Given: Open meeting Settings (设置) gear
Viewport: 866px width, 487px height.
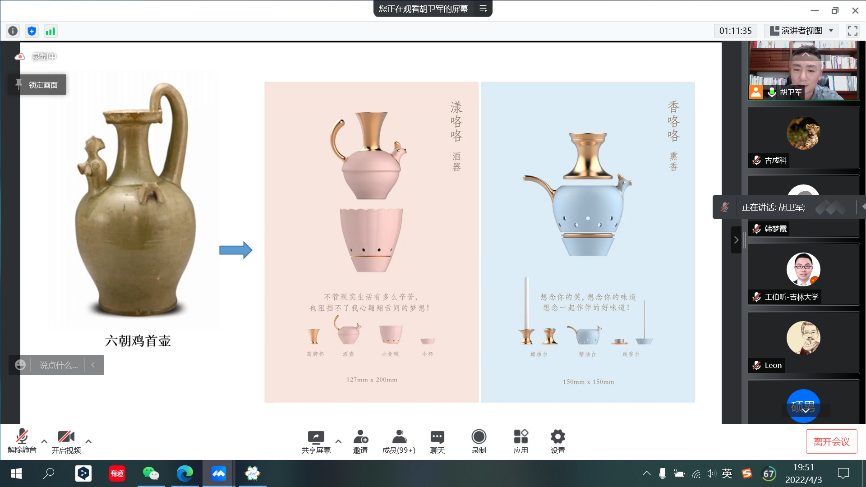Looking at the screenshot, I should pos(558,441).
